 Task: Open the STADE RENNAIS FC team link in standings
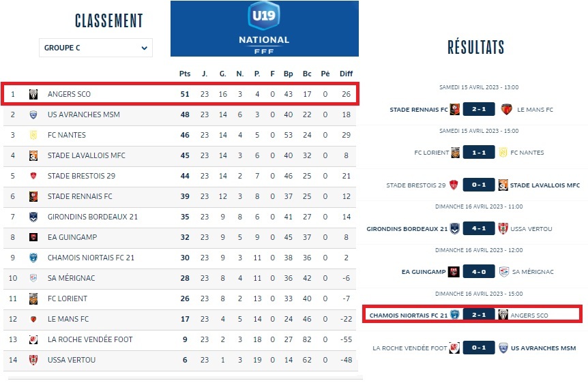[x=80, y=196]
